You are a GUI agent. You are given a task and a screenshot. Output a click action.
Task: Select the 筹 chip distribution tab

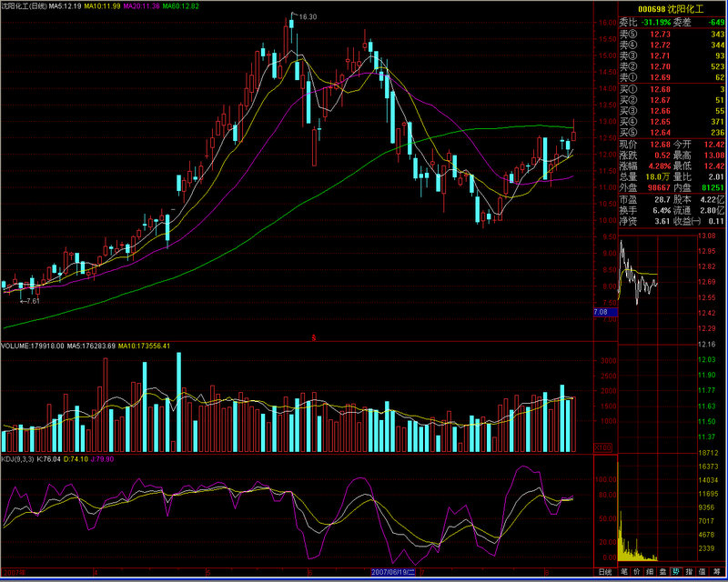pos(714,572)
